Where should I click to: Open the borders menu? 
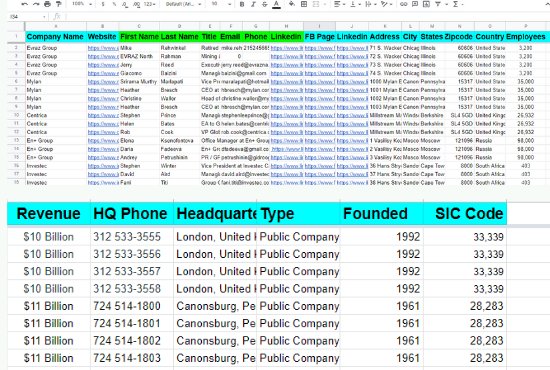point(304,4)
